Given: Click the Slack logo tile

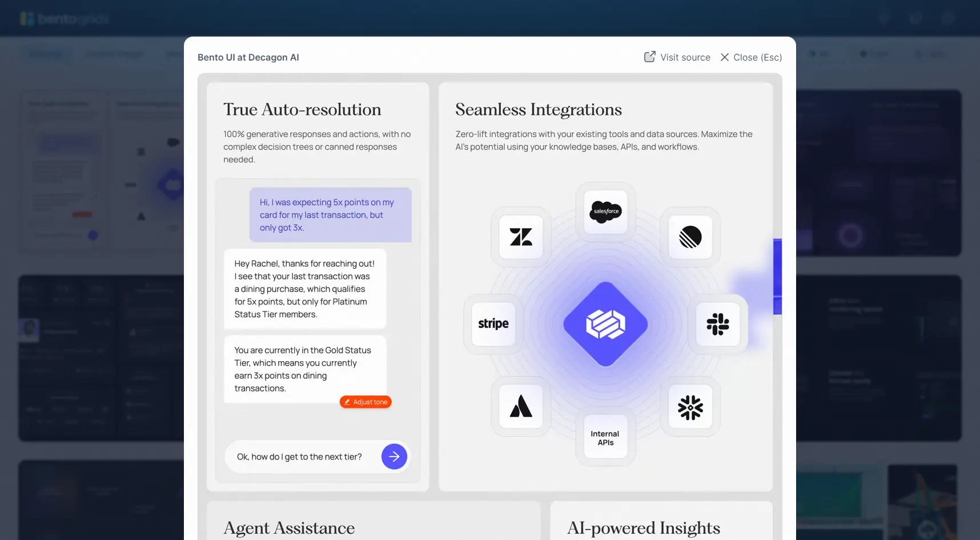Looking at the screenshot, I should [x=718, y=324].
